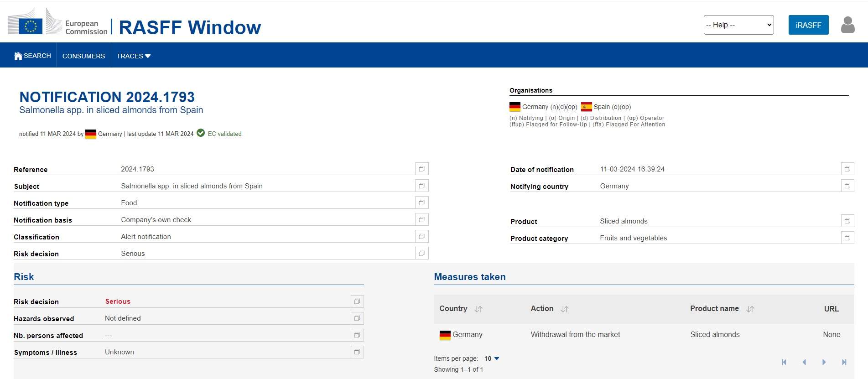Screen dimensions: 868x379
Task: Click 'NOTIFICATION 2024.1793' heading
Action: (x=107, y=97)
